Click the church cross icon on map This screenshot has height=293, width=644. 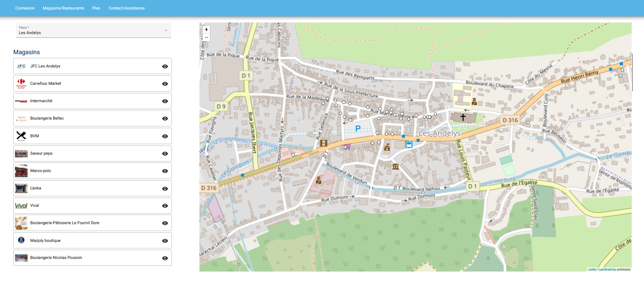pos(463,118)
